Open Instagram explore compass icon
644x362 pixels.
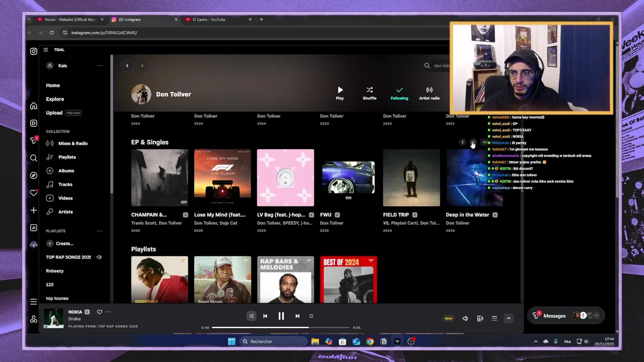click(x=34, y=175)
